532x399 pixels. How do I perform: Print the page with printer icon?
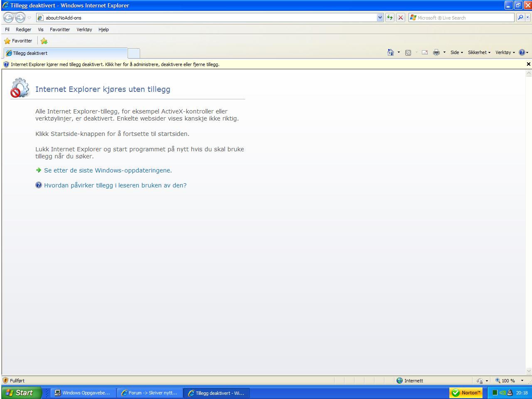pyautogui.click(x=436, y=52)
